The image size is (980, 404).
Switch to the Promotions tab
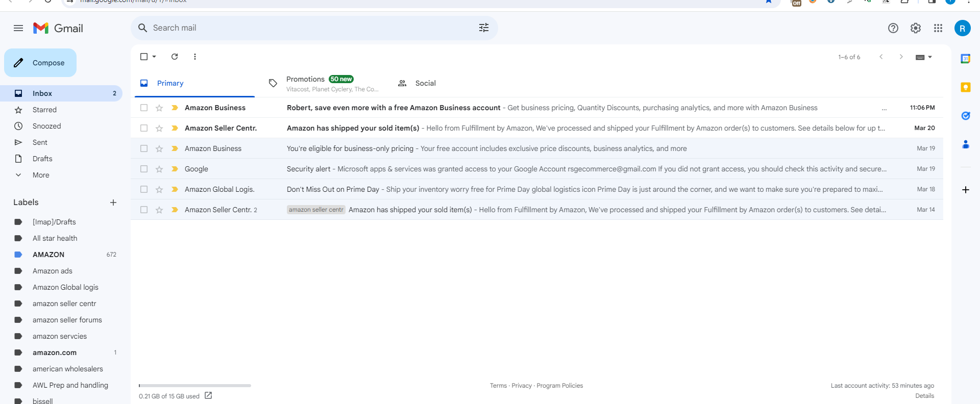pos(323,83)
